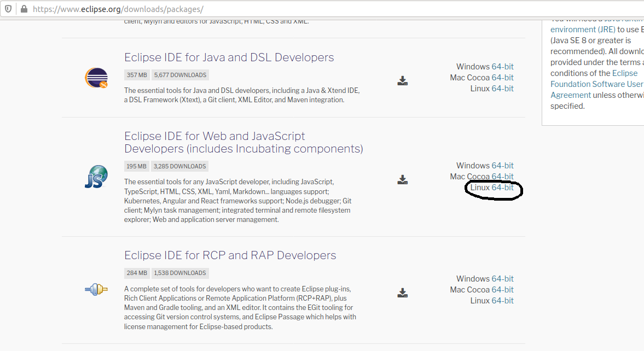Open the tracking protection shield icon in address bar
Image resolution: width=644 pixels, height=351 pixels.
[8, 9]
